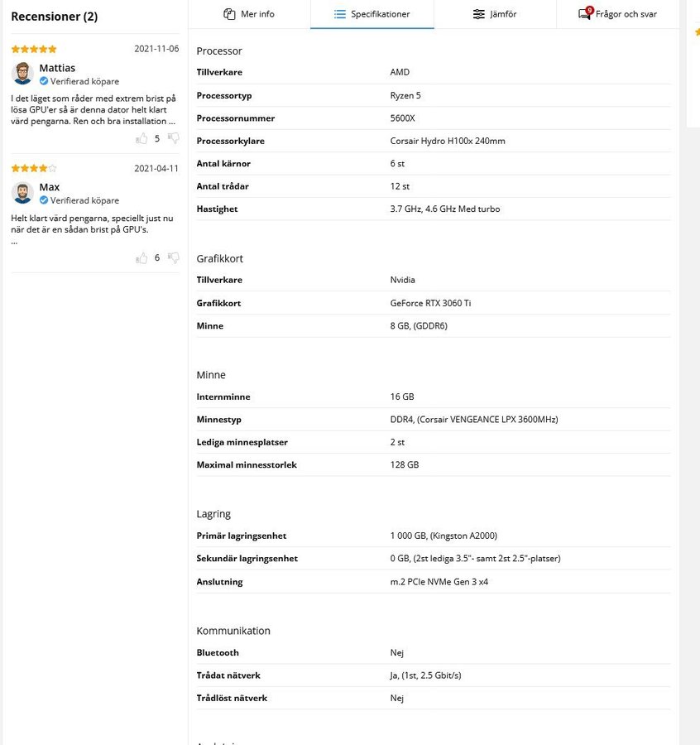Click Max's four-star rating
The height and width of the screenshot is (745, 700).
34,168
